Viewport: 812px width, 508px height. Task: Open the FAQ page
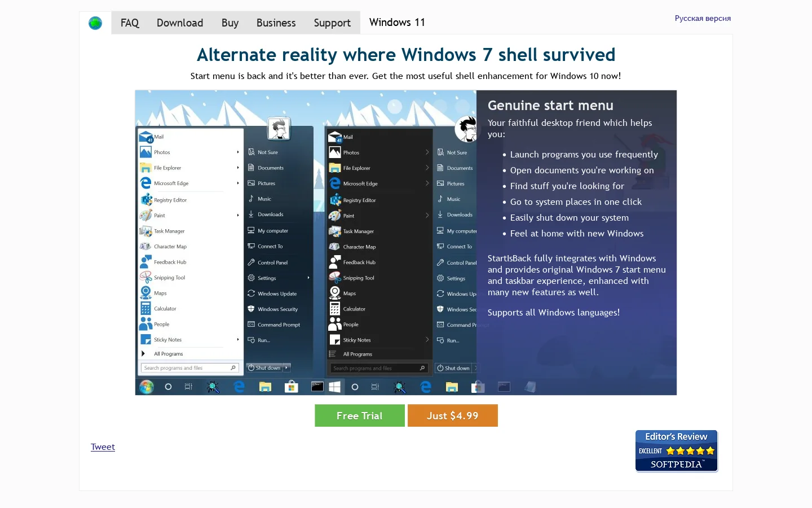tap(130, 23)
